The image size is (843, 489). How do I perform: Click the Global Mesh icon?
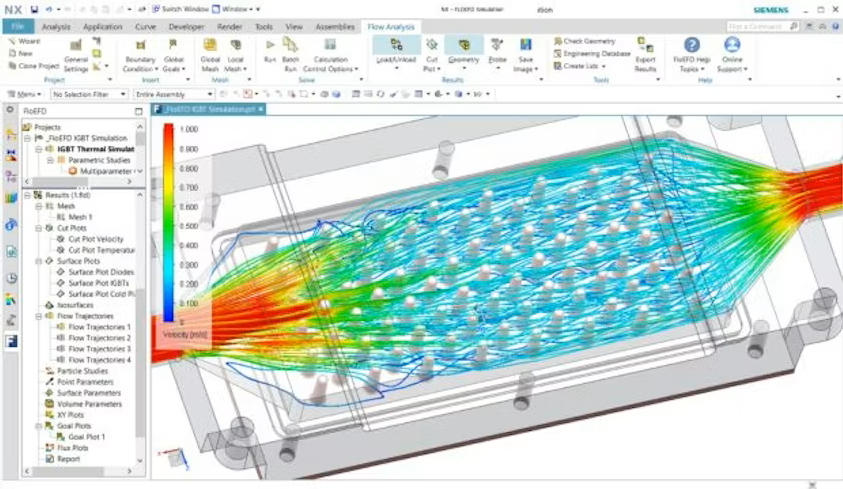[210, 46]
